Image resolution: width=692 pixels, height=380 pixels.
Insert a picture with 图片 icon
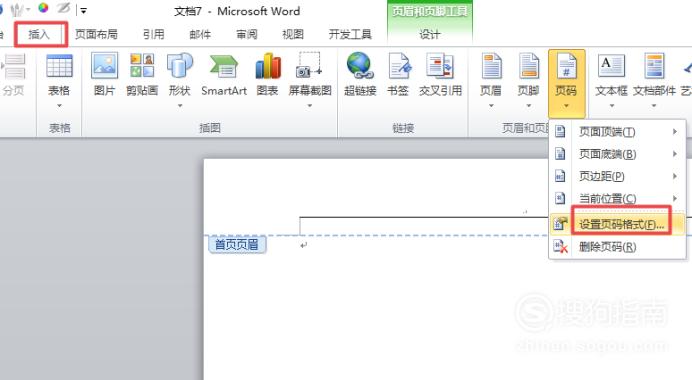pos(105,66)
